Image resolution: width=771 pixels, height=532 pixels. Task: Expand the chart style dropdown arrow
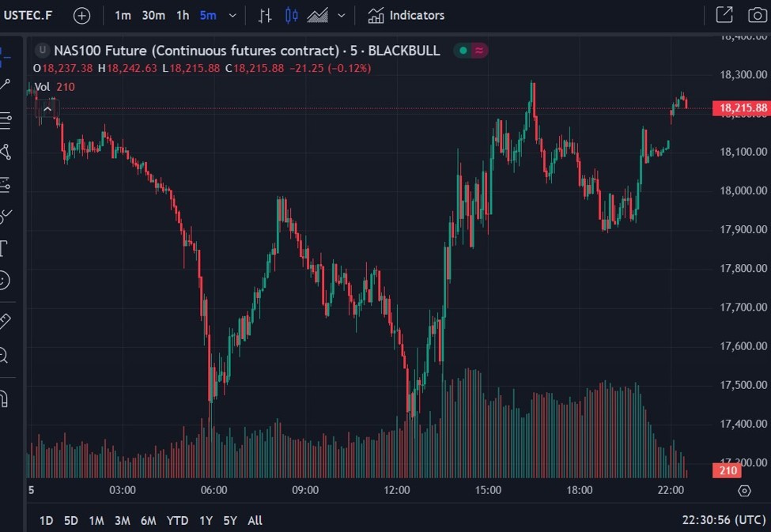click(341, 15)
